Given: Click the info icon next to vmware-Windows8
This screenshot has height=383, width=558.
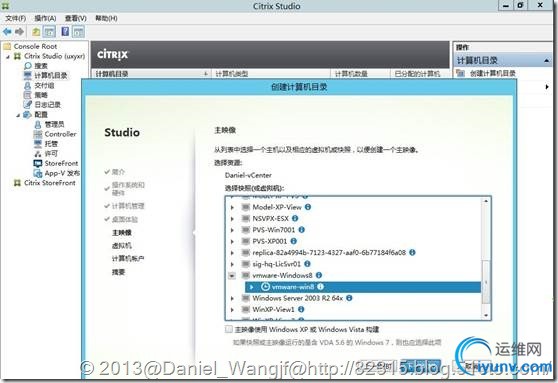Looking at the screenshot, I should [x=319, y=275].
